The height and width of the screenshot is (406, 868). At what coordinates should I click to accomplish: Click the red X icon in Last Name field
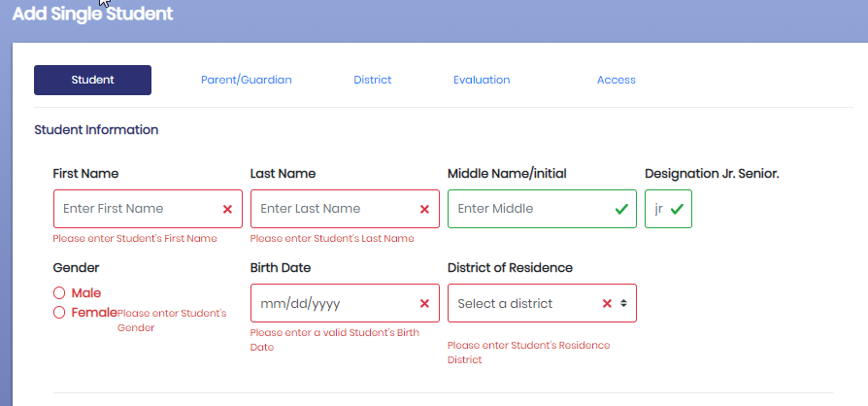point(424,209)
